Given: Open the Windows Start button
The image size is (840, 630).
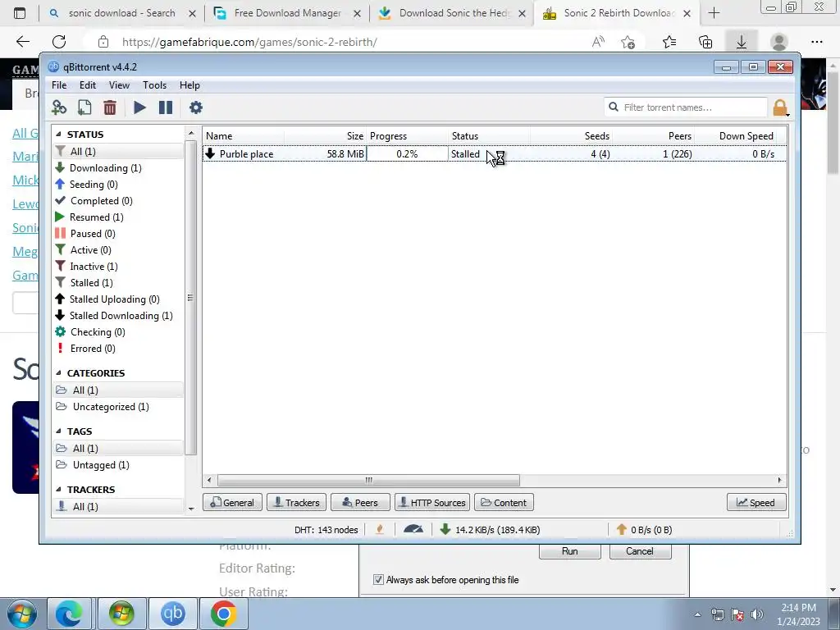Looking at the screenshot, I should pos(22,614).
